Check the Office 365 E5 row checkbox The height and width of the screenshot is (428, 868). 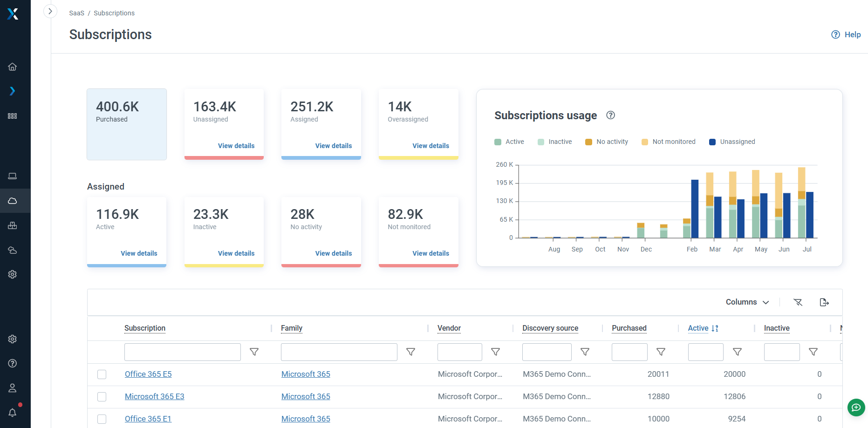102,374
